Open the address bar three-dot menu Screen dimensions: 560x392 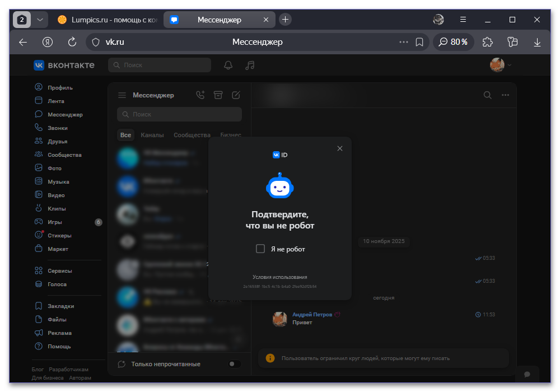point(404,42)
